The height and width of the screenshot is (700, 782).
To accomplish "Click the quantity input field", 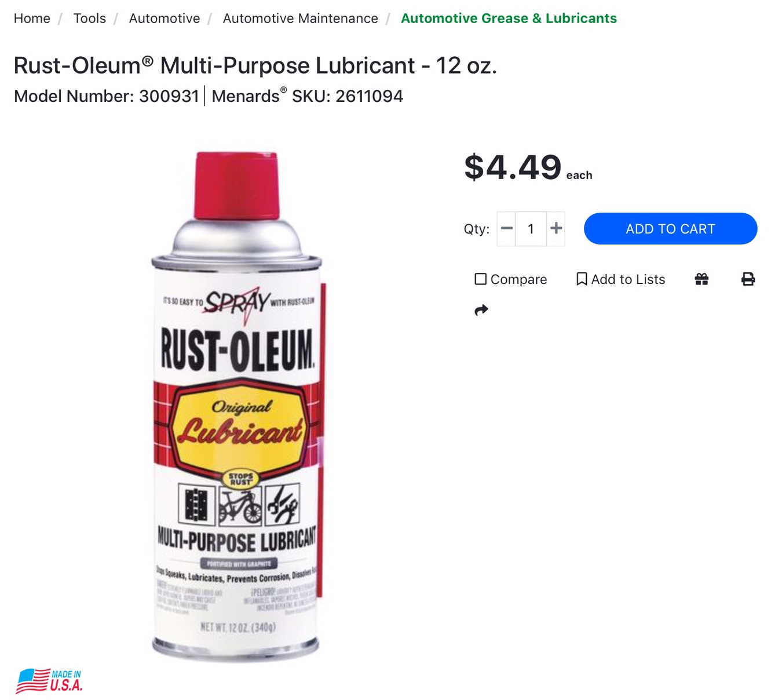I will [x=531, y=228].
